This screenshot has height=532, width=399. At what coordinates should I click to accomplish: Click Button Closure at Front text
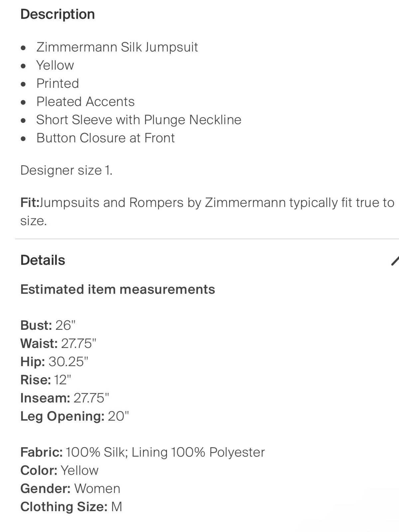click(105, 138)
